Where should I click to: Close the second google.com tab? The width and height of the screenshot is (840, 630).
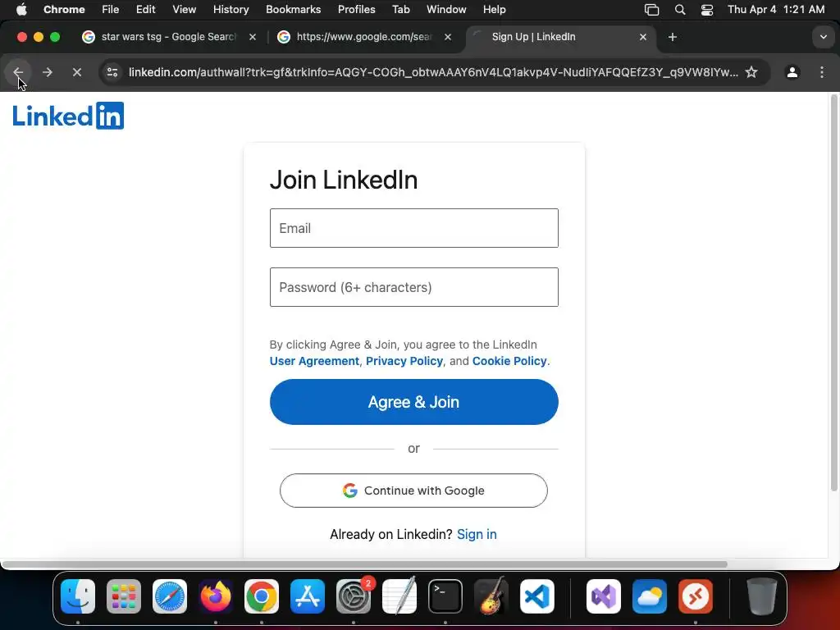click(x=448, y=37)
